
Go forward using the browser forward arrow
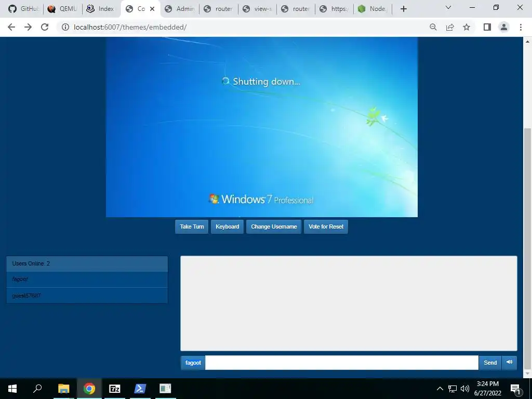[x=28, y=27]
